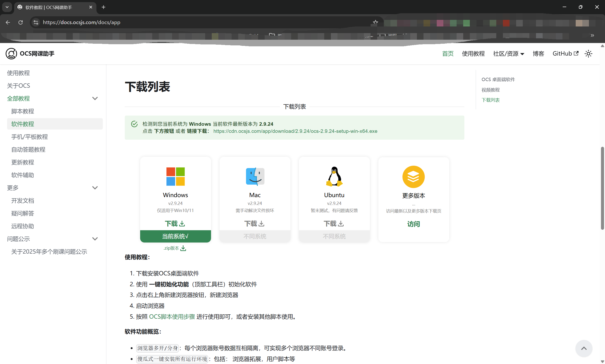Click the scroll-to-top arrow button
This screenshot has height=364, width=605.
coord(584,348)
